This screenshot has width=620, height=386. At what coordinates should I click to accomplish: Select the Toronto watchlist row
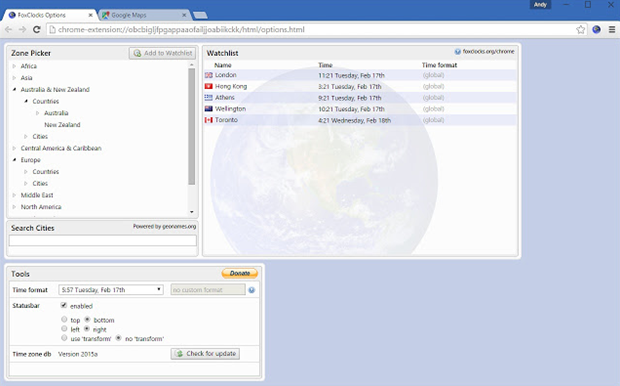pyautogui.click(x=360, y=120)
